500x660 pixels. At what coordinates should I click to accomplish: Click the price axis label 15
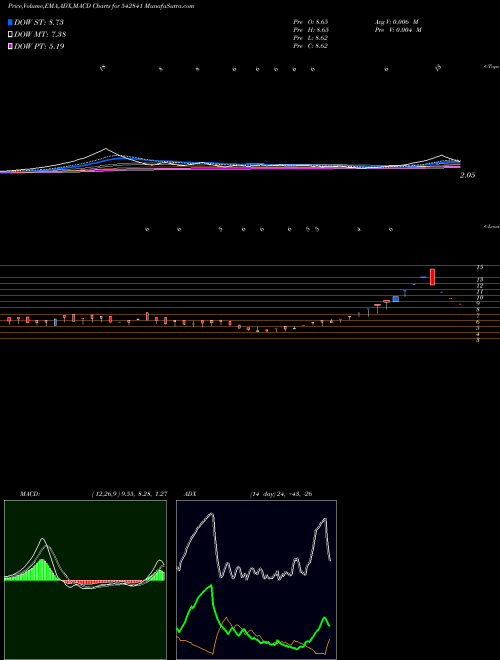point(479,267)
